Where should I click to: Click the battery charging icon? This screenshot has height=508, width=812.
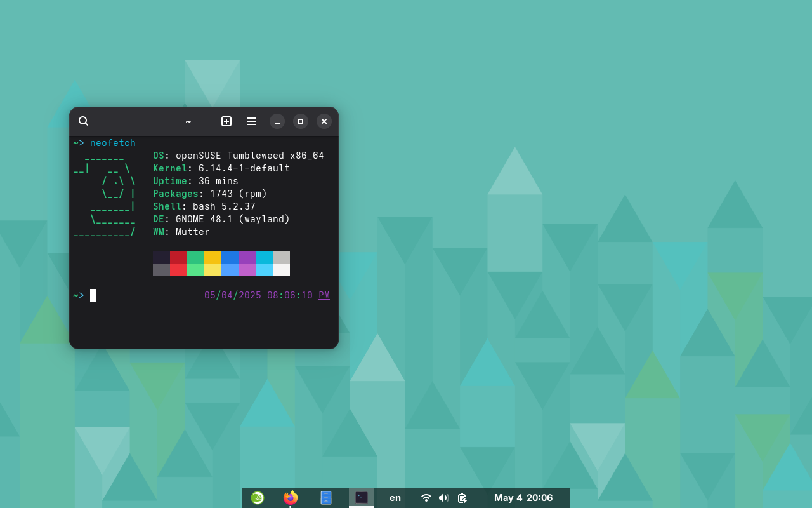point(462,498)
